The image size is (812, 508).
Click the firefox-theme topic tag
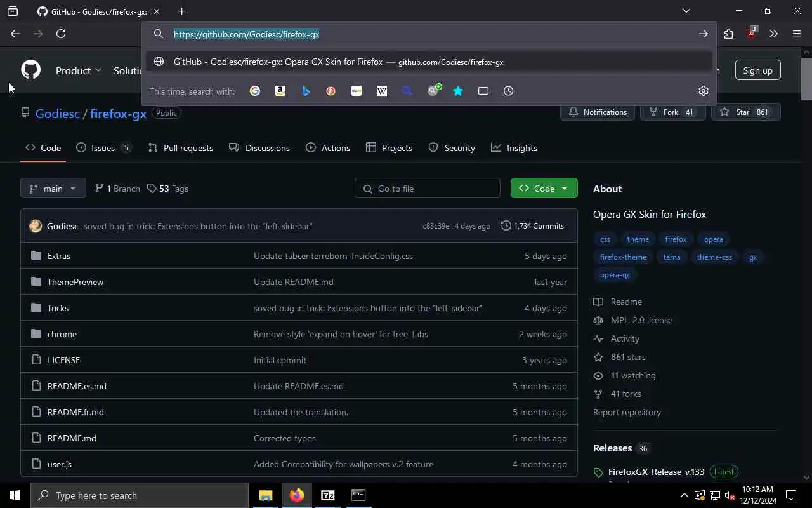tap(623, 257)
